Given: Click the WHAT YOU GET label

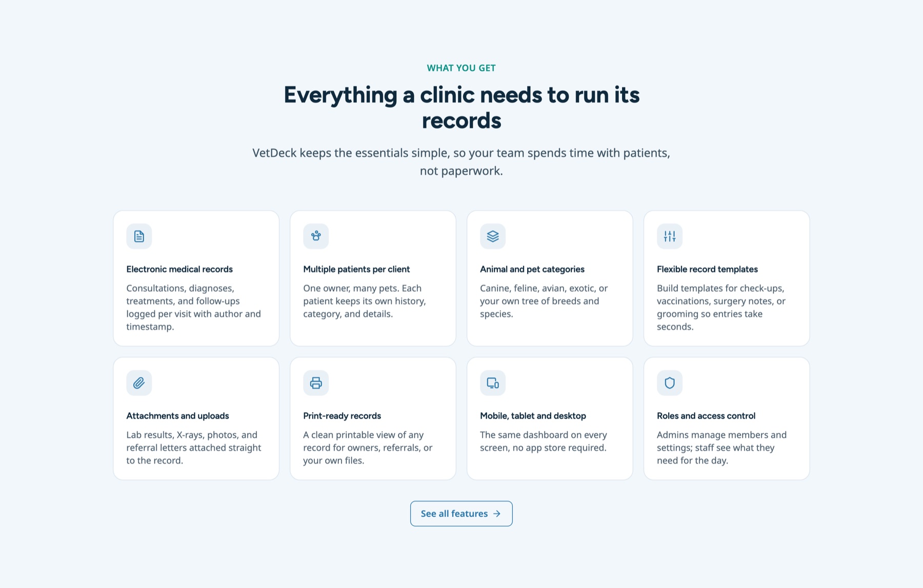Looking at the screenshot, I should tap(461, 68).
